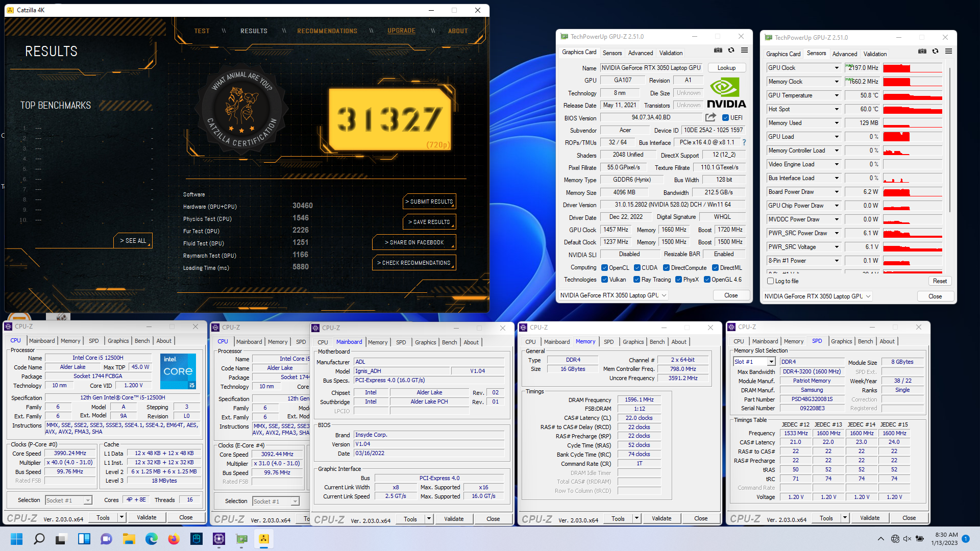Click the GPU Load red sensor graph
Image resolution: width=980 pixels, height=551 pixels.
coord(912,137)
